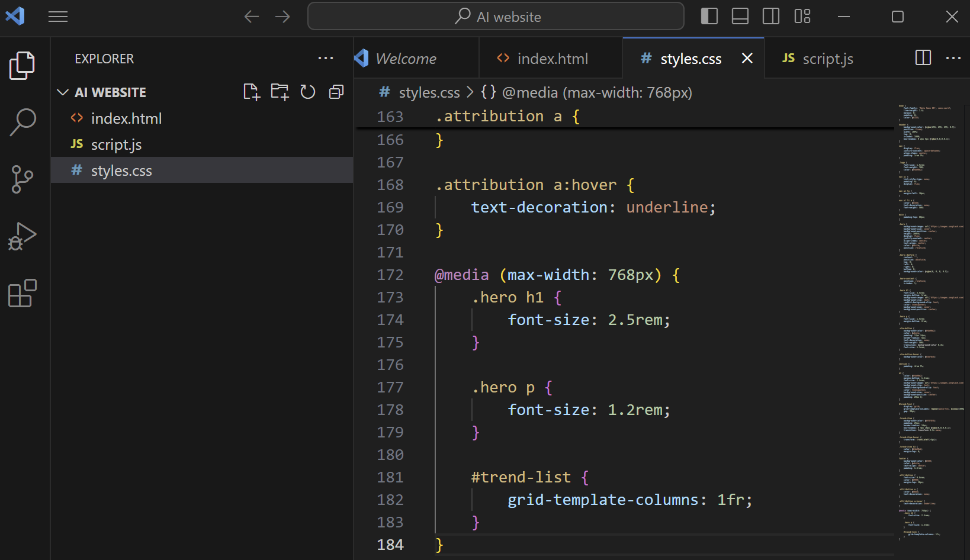The width and height of the screenshot is (970, 560).
Task: Click the 2.5rem font-size value
Action: [635, 320]
